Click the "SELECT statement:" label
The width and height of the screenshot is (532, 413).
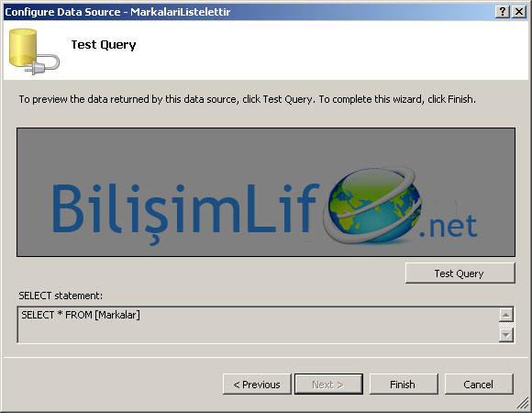click(61, 296)
